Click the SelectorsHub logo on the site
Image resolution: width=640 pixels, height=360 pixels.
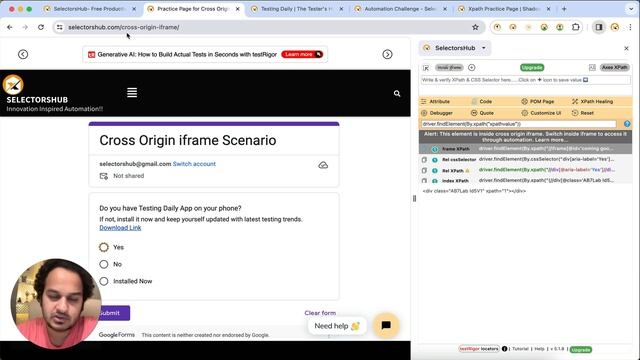[x=13, y=85]
